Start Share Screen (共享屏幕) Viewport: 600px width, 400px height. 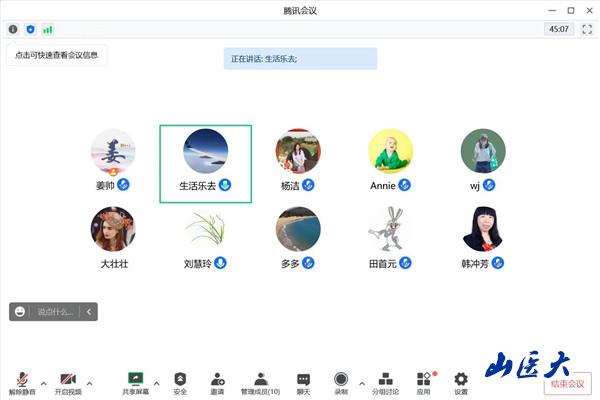[x=135, y=382]
